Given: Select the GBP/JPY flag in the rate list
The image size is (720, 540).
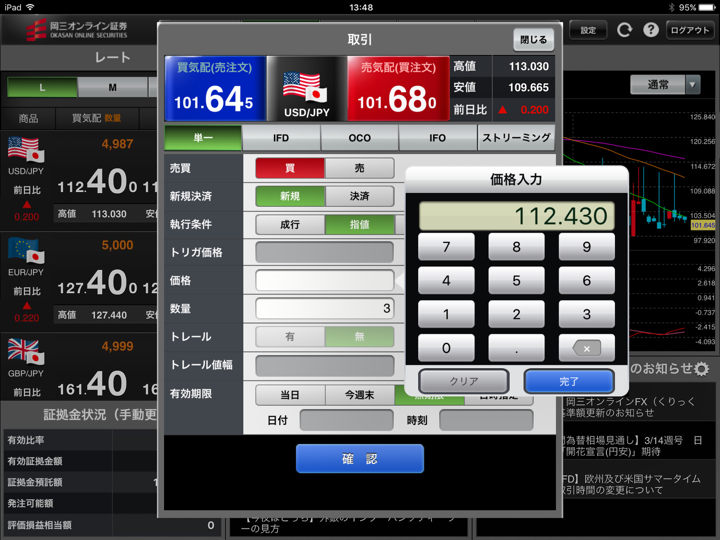Looking at the screenshot, I should 26,351.
